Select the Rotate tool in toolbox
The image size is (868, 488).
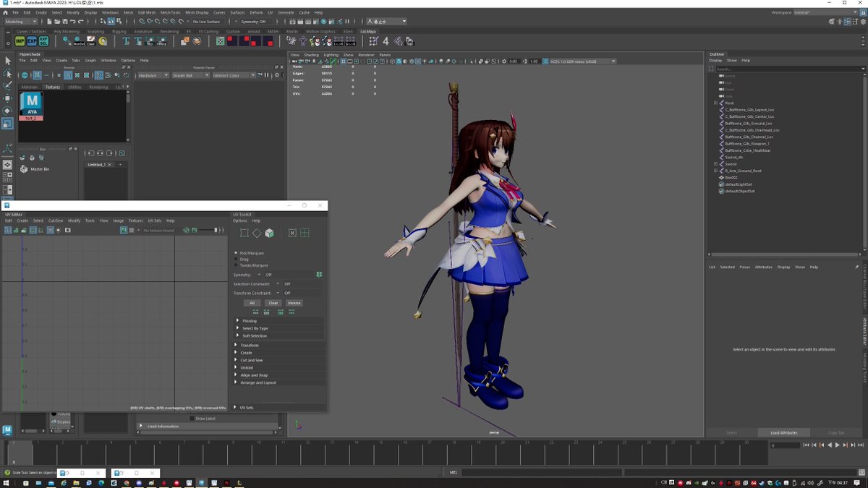(8, 111)
